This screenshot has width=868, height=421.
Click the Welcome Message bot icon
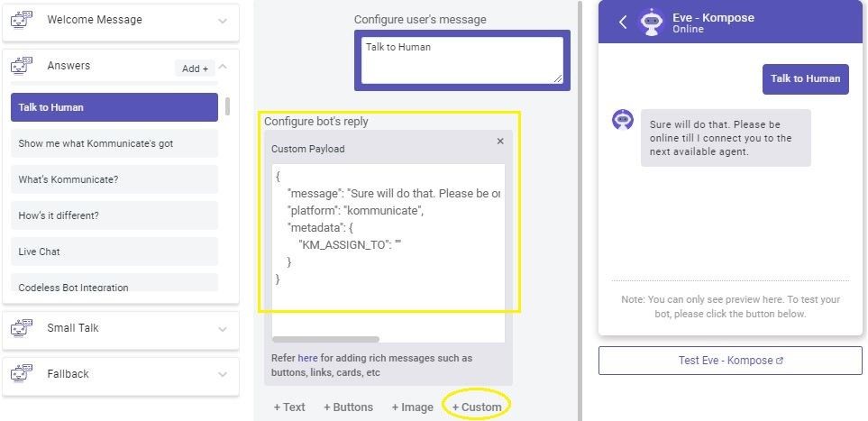[22, 20]
